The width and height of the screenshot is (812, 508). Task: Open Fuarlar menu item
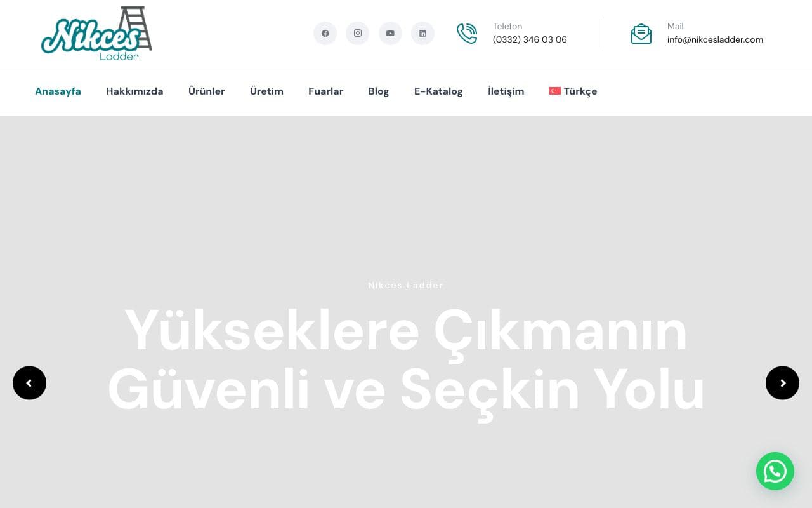coord(326,91)
